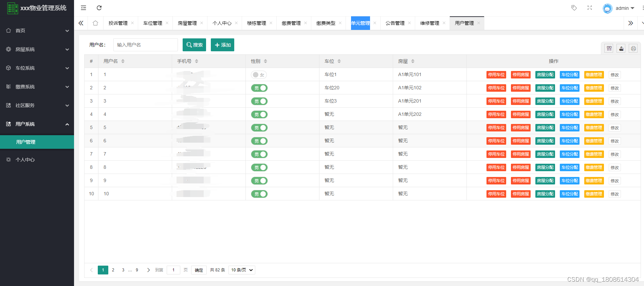Screen dimensions: 644x286
Task: Expand 房屋系统 sidebar menu
Action: (x=37, y=49)
